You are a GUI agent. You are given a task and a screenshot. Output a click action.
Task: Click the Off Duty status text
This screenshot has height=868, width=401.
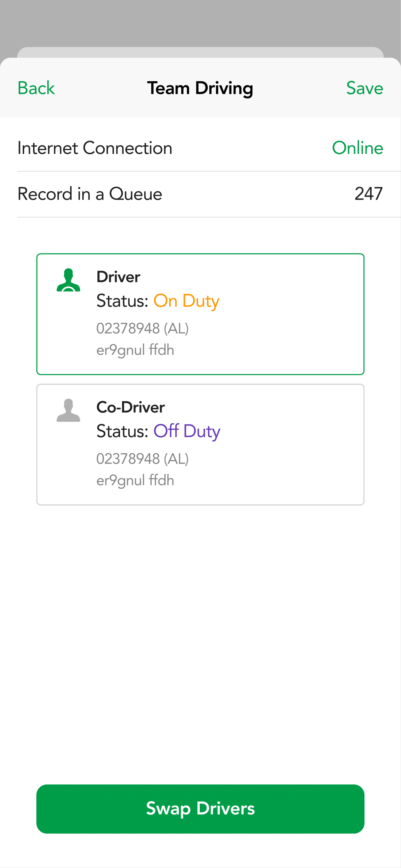(187, 431)
